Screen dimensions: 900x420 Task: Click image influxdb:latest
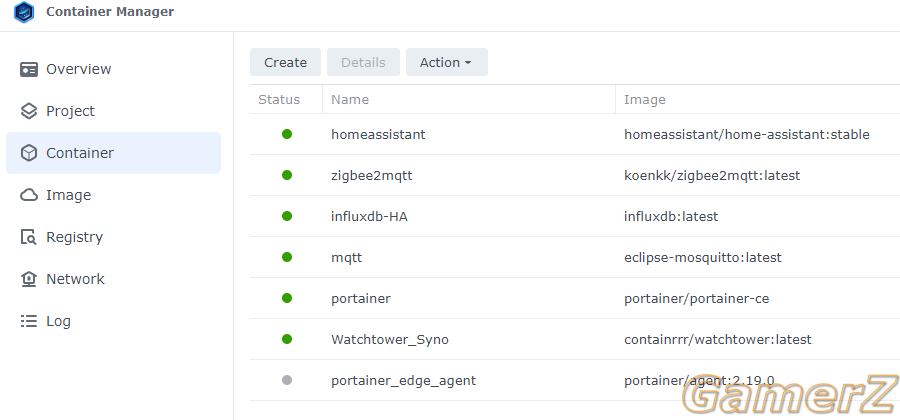pyautogui.click(x=671, y=216)
